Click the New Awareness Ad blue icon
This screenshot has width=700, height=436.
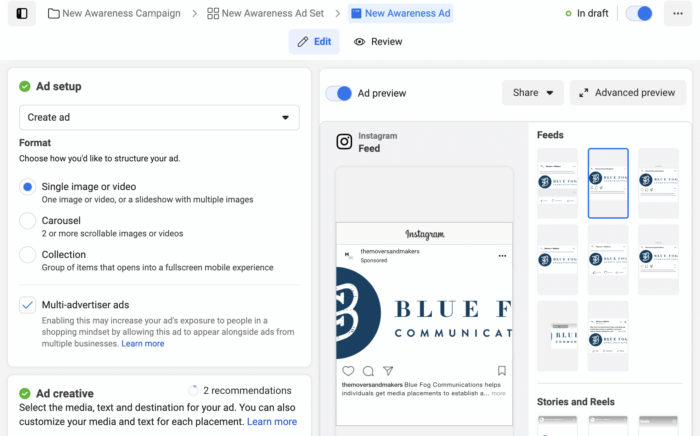pyautogui.click(x=356, y=13)
